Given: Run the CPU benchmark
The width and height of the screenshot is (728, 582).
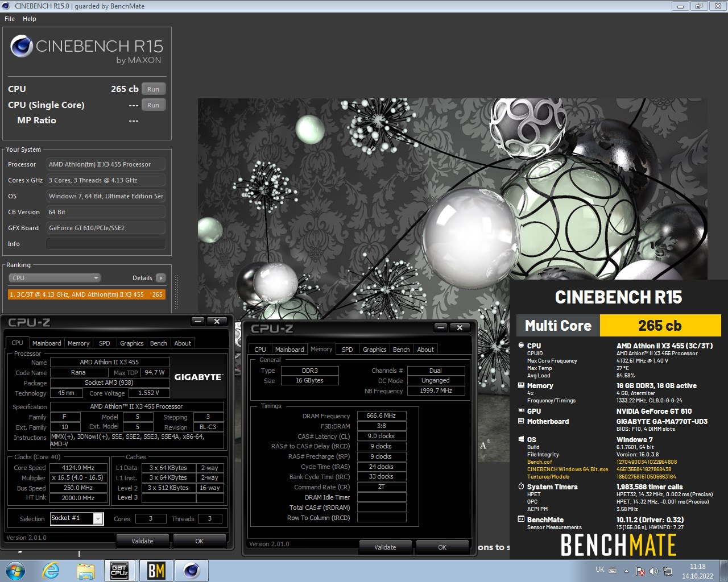Looking at the screenshot, I should [x=154, y=89].
